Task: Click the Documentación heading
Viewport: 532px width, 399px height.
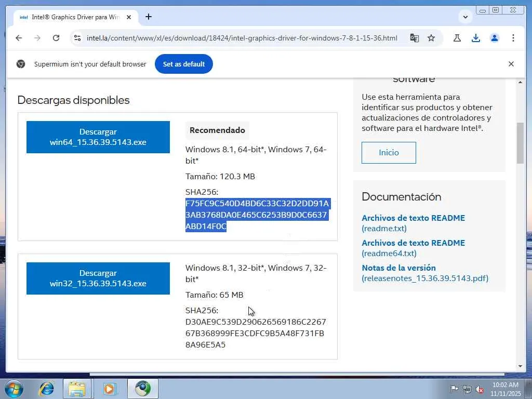Action: coord(402,197)
